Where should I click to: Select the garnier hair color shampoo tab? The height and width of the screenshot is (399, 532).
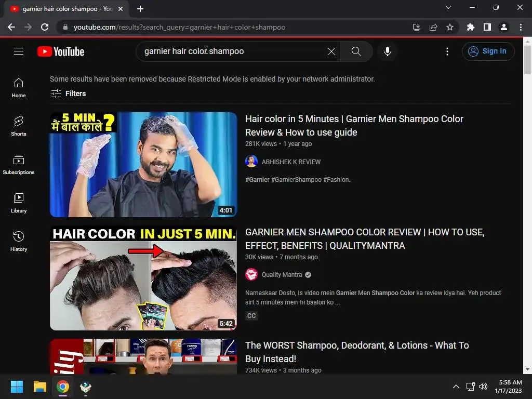(66, 9)
